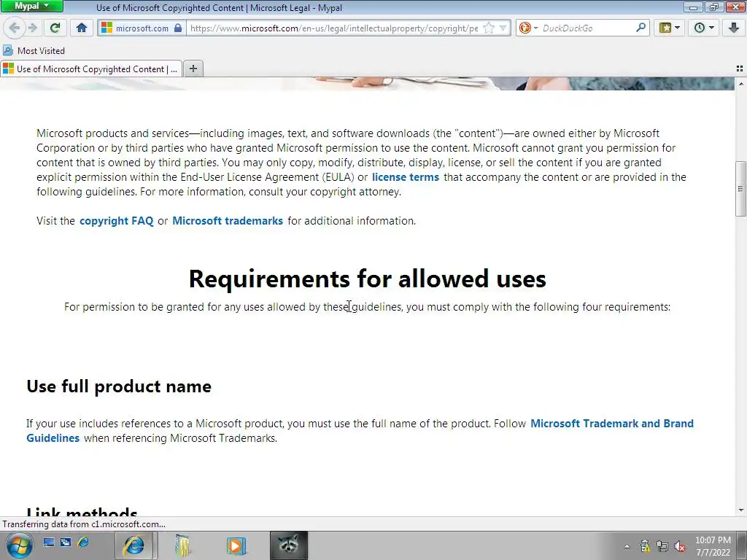Viewport: 747px width, 560px height.
Task: Click the list all tabs icon
Action: coord(740,69)
